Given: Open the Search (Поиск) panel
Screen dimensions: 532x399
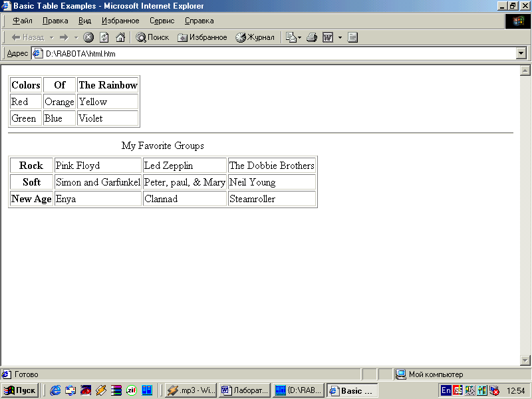Looking at the screenshot, I should coord(152,37).
